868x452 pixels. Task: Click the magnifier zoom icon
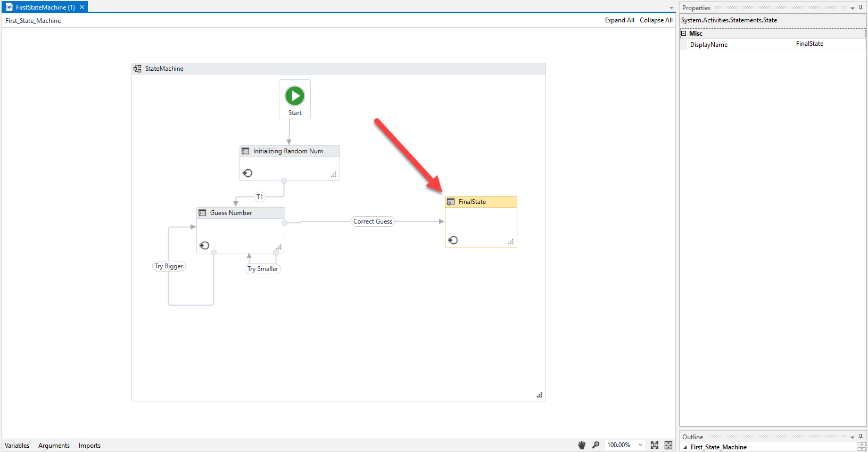[x=596, y=445]
